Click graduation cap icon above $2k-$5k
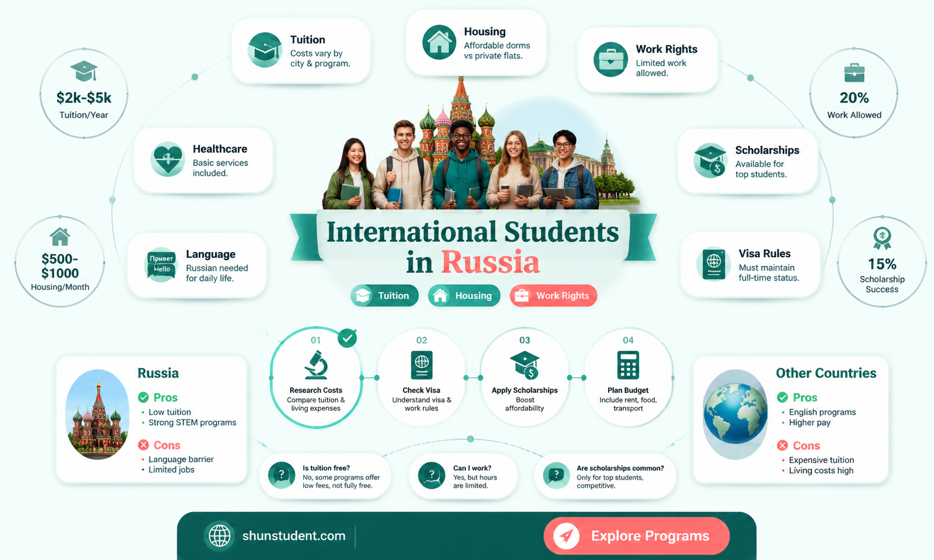Screen dimensions: 934x560 click(x=84, y=71)
